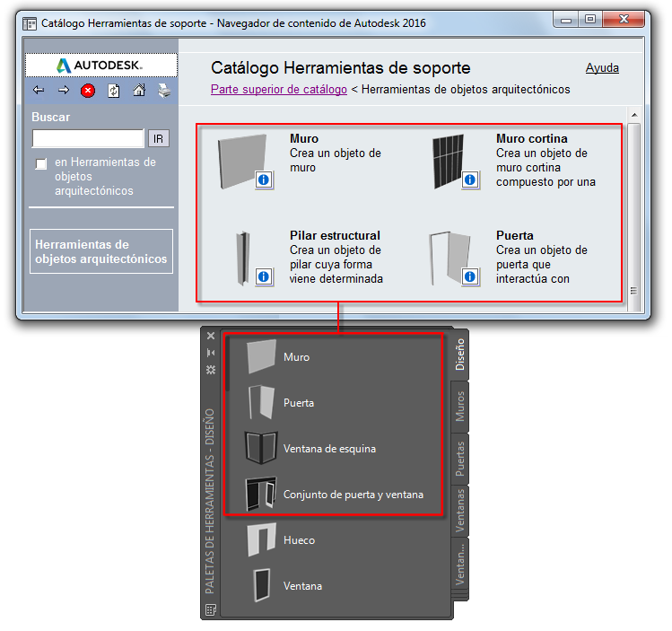Click the printer icon

click(164, 91)
